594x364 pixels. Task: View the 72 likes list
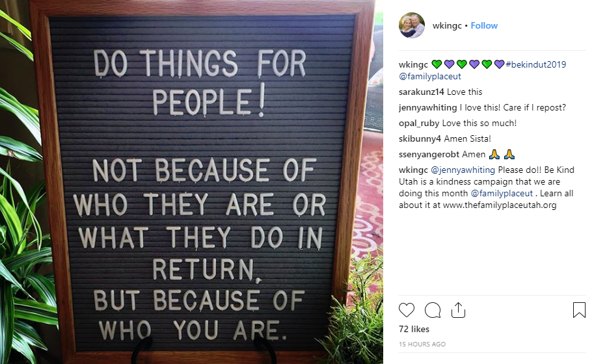(414, 330)
